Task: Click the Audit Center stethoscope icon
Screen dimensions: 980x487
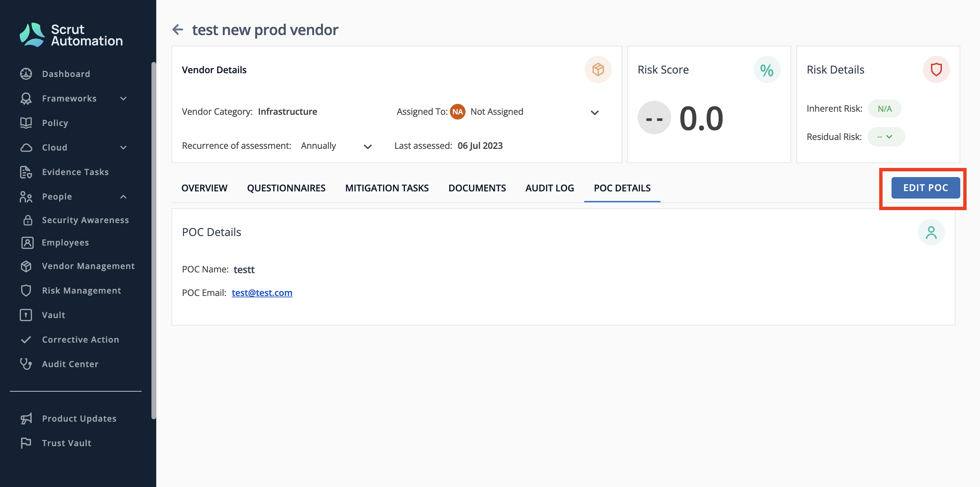Action: tap(26, 364)
